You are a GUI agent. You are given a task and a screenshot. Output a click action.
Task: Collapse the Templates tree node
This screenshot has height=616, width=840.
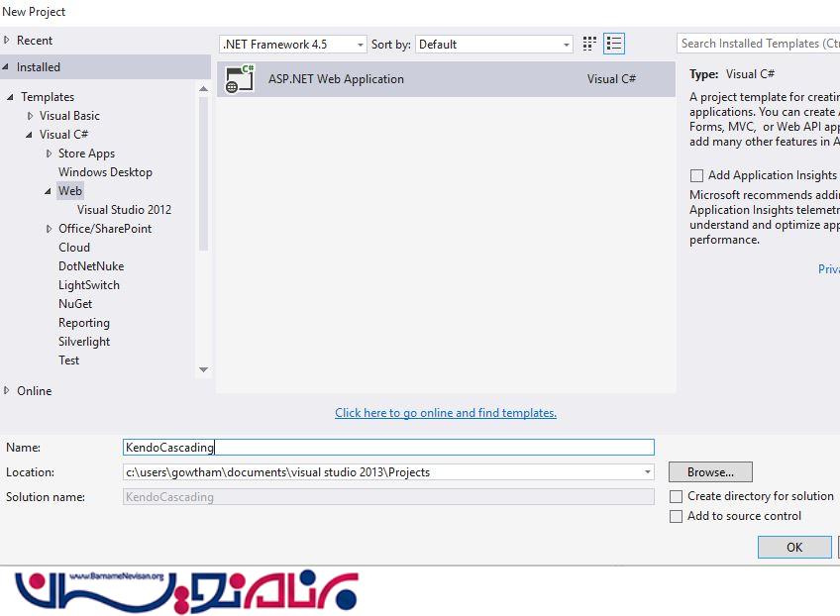pos(10,97)
